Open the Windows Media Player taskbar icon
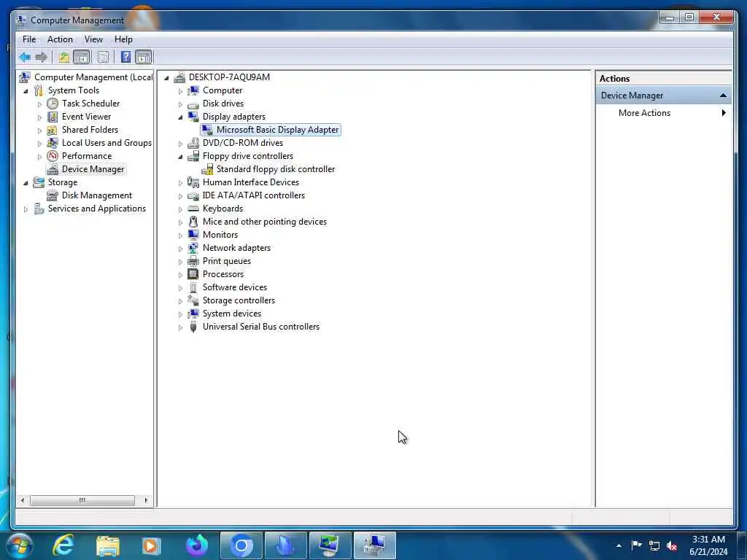This screenshot has height=560, width=747. pos(151,545)
